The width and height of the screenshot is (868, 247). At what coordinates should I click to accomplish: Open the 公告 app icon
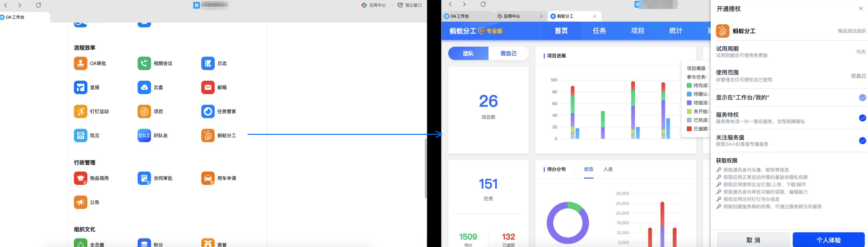point(81,202)
